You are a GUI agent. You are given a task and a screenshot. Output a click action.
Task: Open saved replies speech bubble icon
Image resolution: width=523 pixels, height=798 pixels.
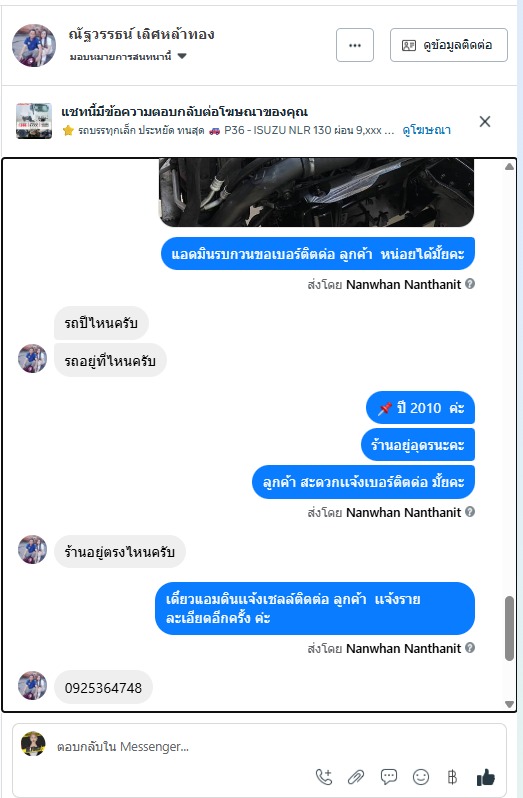pos(389,777)
